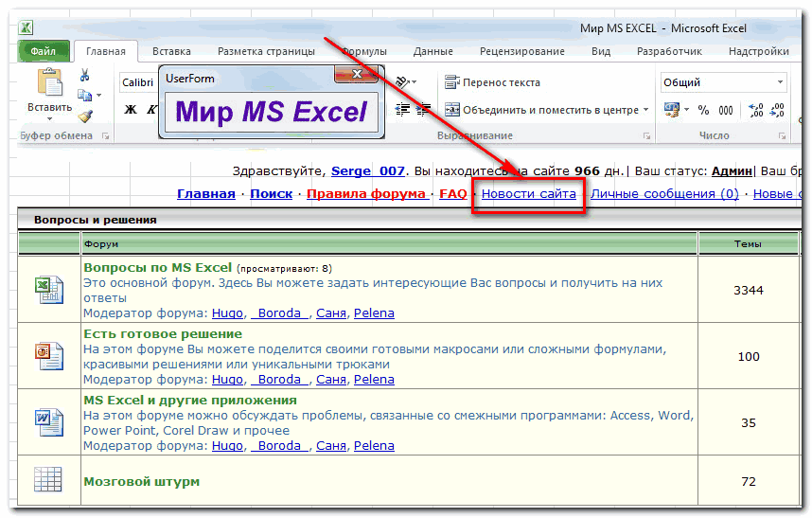Open the FAQ link
This screenshot has width=812, height=518.
tap(453, 194)
